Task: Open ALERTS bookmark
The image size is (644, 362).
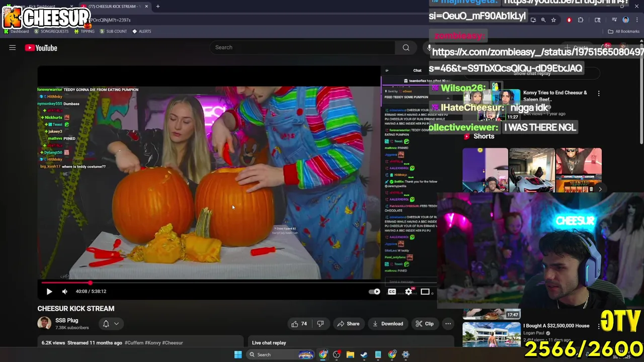Action: pos(141,31)
